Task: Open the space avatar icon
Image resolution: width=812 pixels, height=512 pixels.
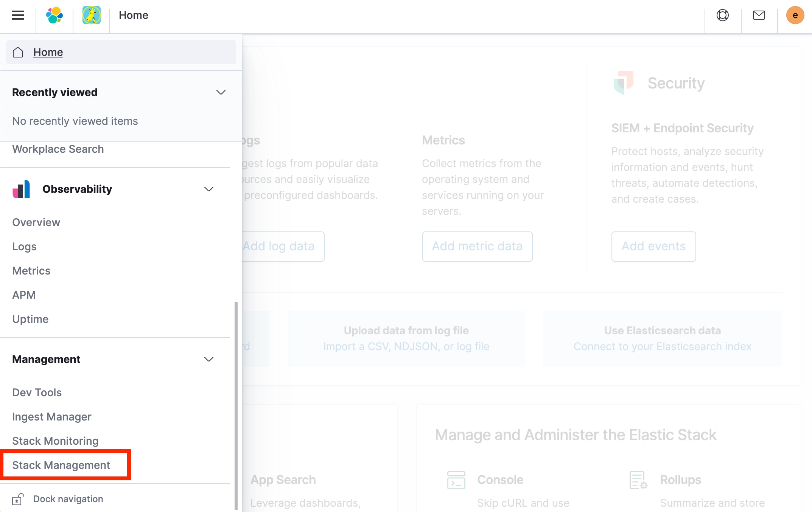Action: (91, 15)
